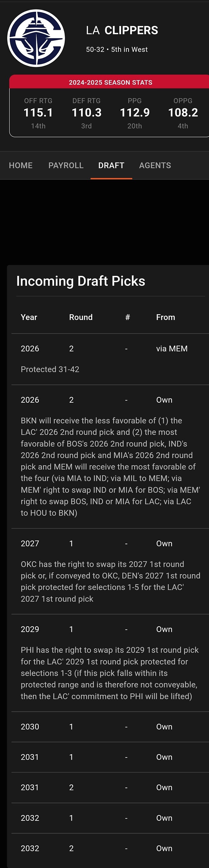
Task: Select the OFF RTG 115.1 stat
Action: 38,112
